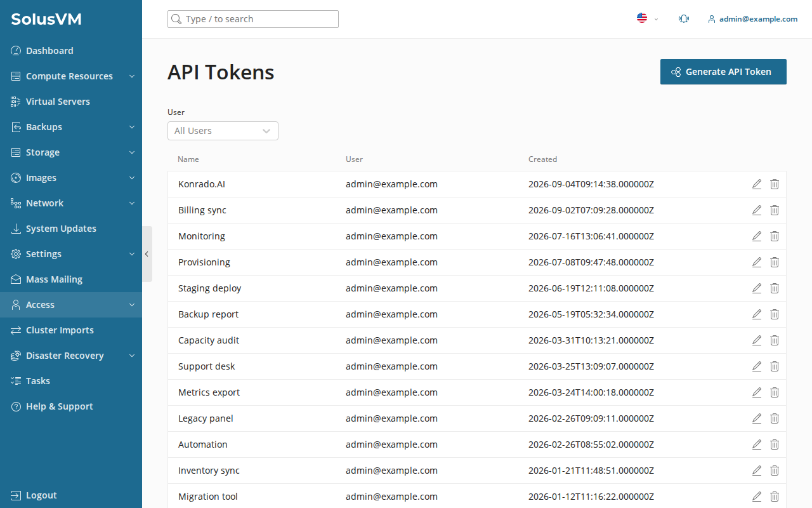Edit the Staging deploy token
Image resolution: width=812 pixels, height=508 pixels.
[756, 288]
